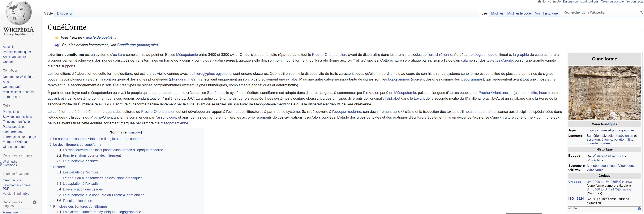
Task: Open Sumérien link in infobox
Action: [x=594, y=136]
